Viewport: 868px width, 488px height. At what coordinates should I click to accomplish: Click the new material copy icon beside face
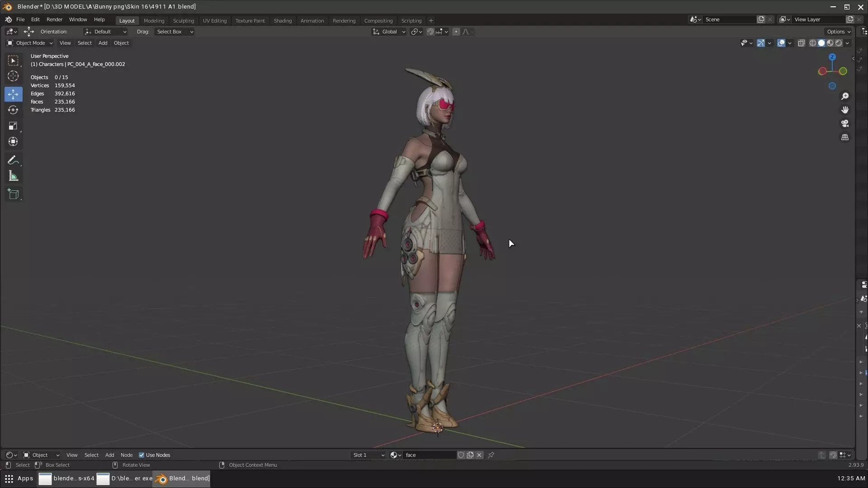coord(470,455)
